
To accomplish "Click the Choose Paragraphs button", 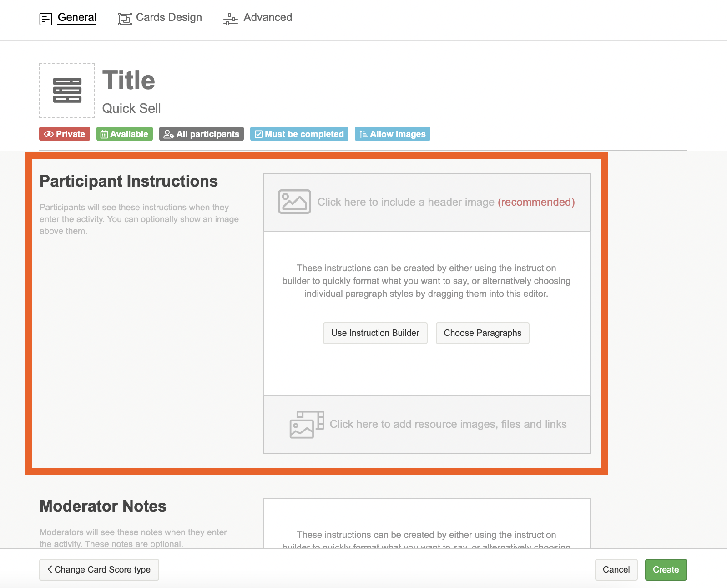I will (x=482, y=333).
